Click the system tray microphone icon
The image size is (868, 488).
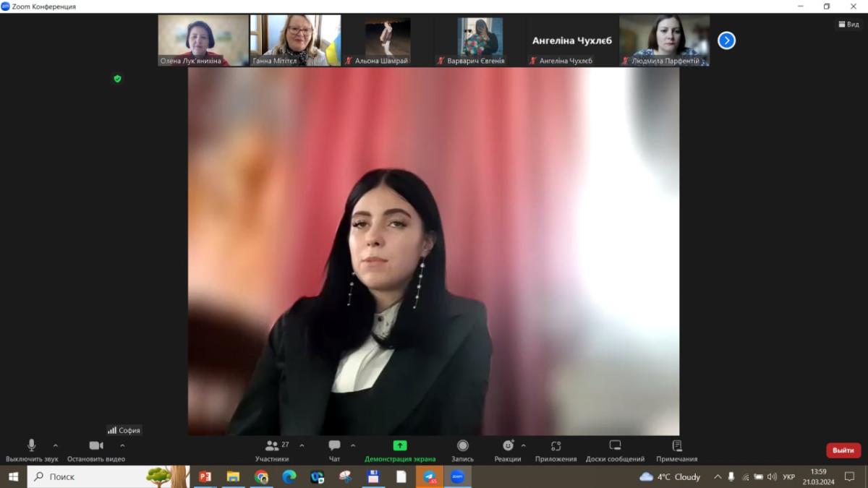coord(731,476)
